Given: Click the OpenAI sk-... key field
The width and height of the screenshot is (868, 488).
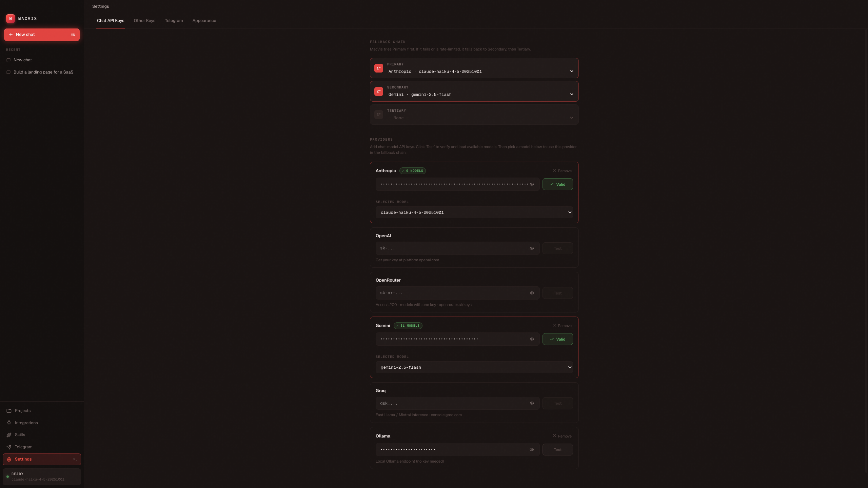Looking at the screenshot, I should 457,248.
